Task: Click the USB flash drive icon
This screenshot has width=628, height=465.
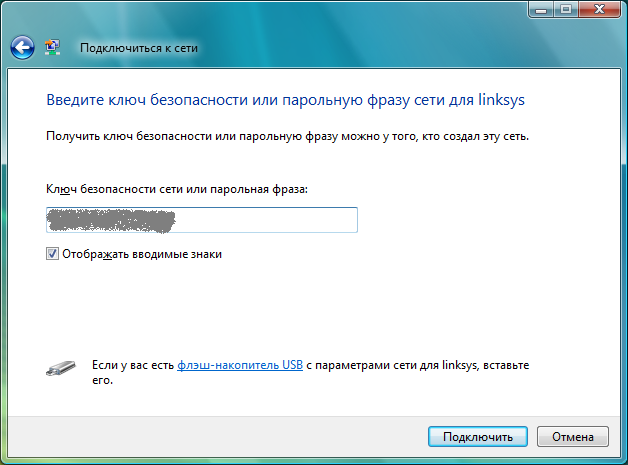Action: (x=60, y=368)
